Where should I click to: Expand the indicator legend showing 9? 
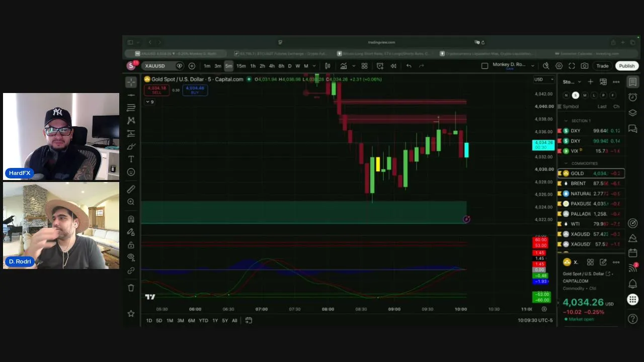(149, 102)
